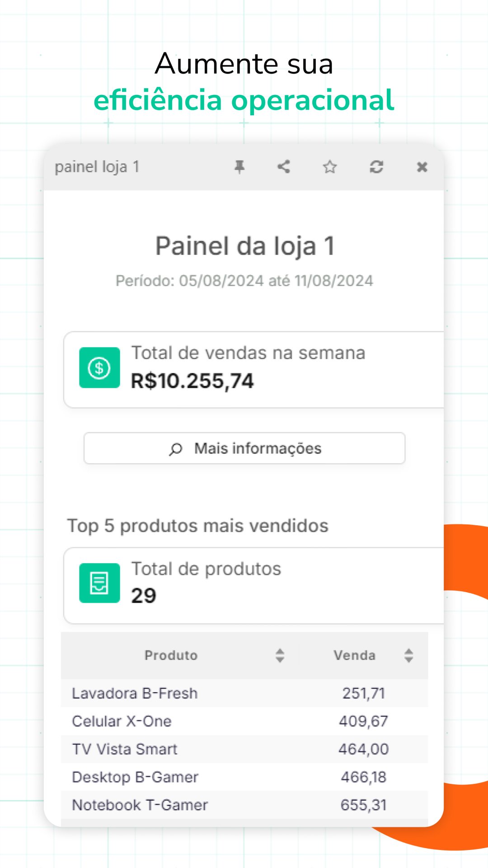Screen dimensions: 488x868
Task: Select the Celular X-One row
Action: tap(122, 721)
